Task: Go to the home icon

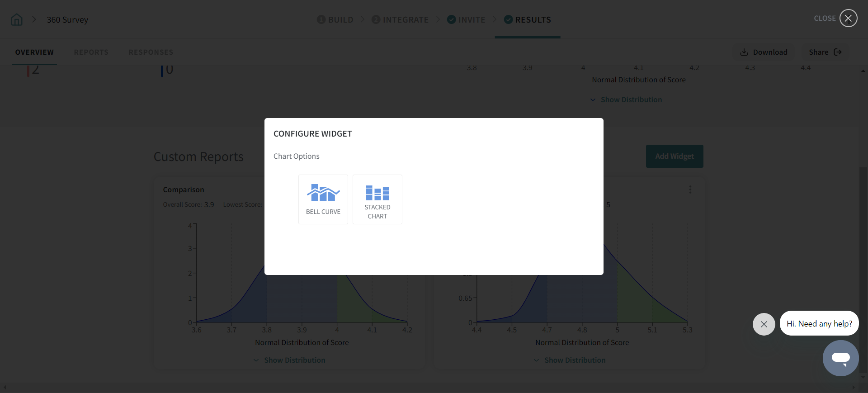Action: pos(17,20)
